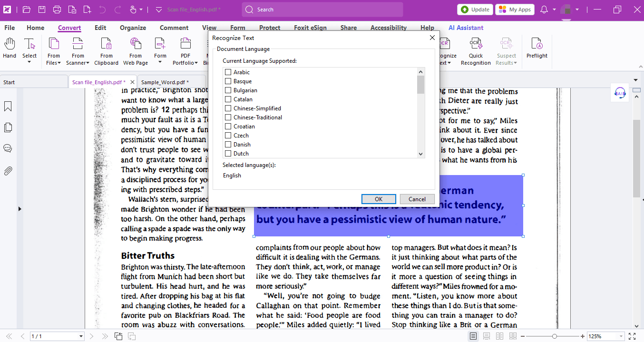Open the account profile dropdown arrow

tap(577, 10)
